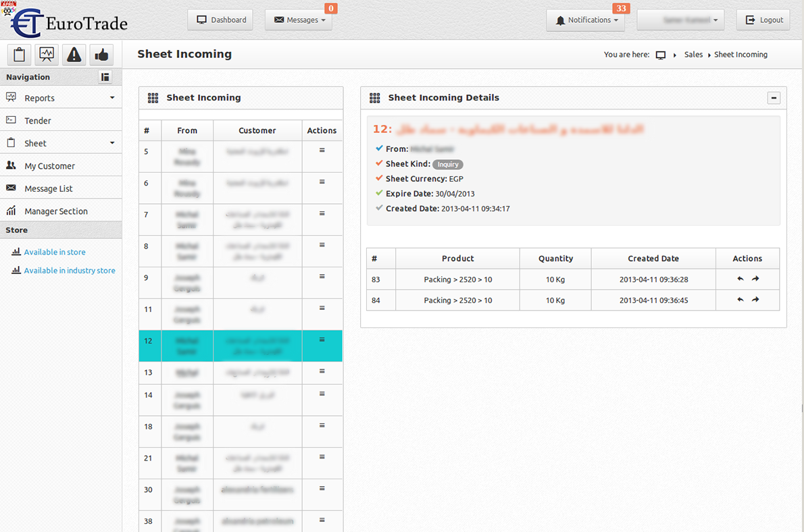The image size is (804, 532).
Task: Open actions menu icon for sheet 9
Action: pos(322,277)
